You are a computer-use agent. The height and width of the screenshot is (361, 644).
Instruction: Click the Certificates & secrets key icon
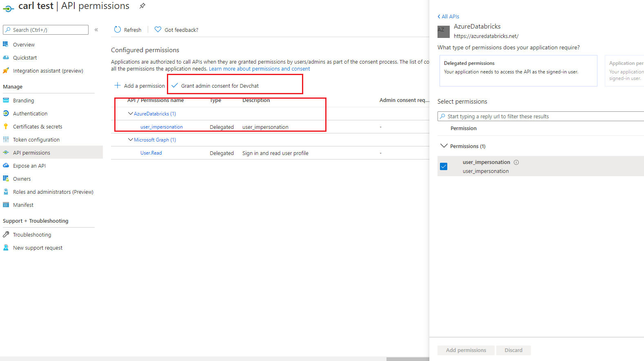coord(6,126)
